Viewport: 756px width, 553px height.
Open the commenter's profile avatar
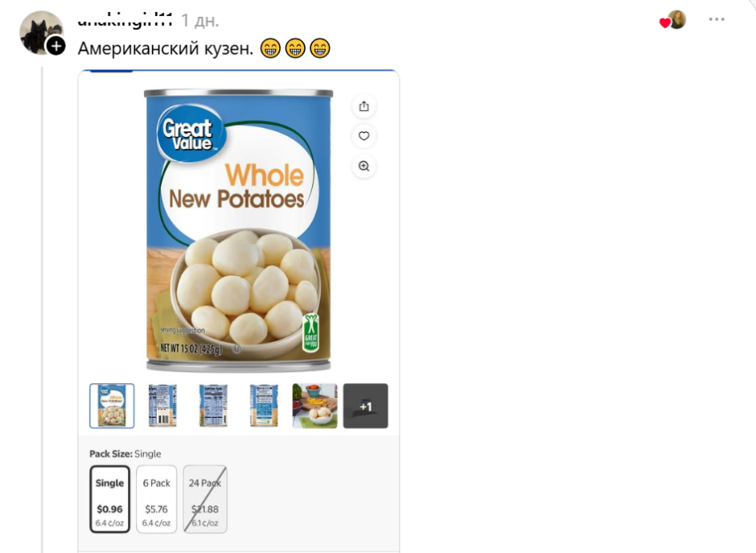41,32
